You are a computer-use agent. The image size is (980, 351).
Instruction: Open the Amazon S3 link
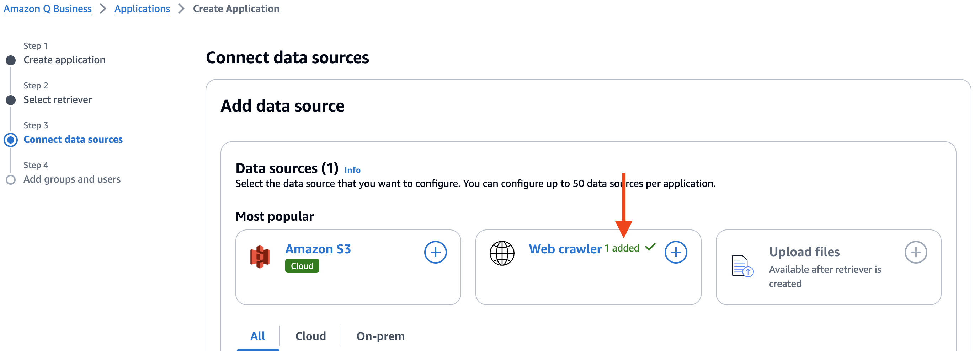(318, 249)
